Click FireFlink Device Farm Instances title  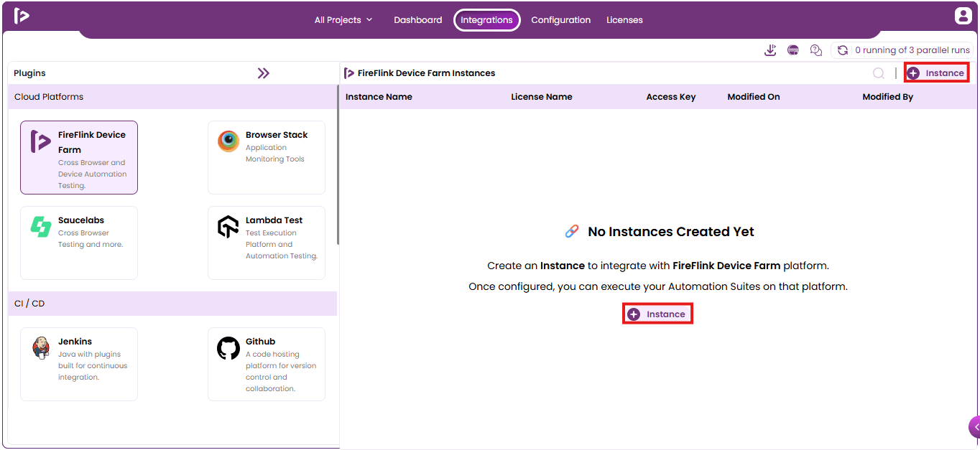pos(426,73)
